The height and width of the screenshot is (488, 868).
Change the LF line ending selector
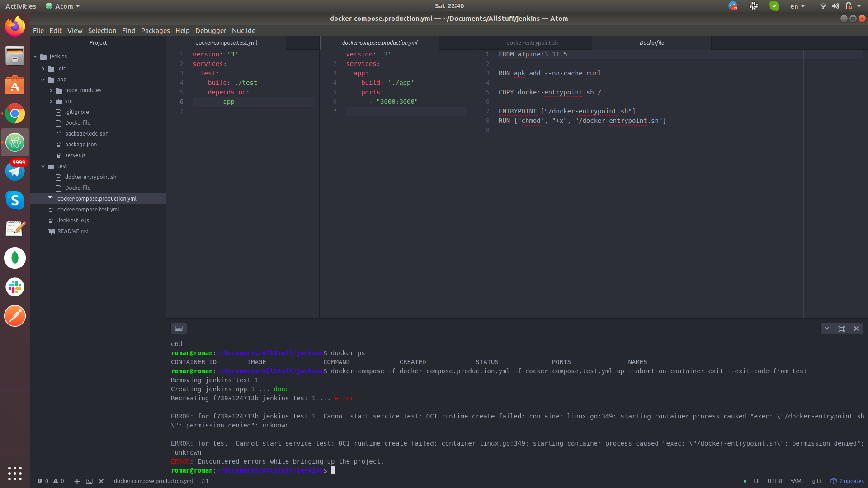[x=756, y=481]
